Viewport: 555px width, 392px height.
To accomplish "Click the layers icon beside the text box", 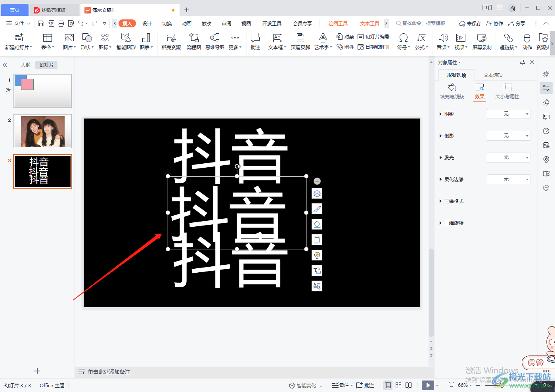I will pyautogui.click(x=317, y=193).
